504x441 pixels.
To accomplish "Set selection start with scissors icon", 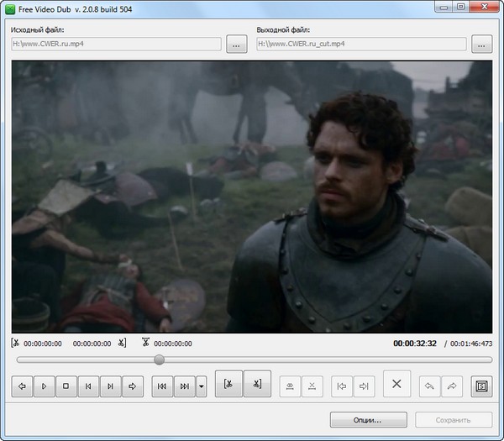I will point(228,385).
